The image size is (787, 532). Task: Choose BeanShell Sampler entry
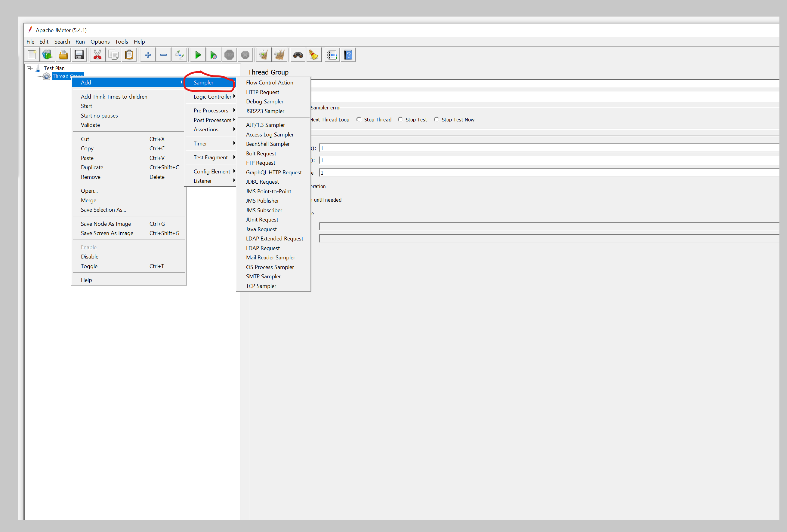(x=274, y=144)
